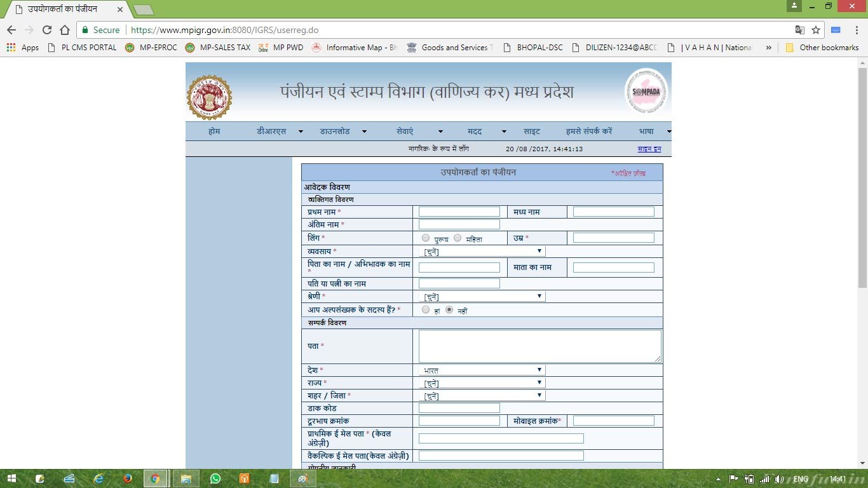Click inside the पता address text area
Viewport: 868px width, 488px height.
539,345
